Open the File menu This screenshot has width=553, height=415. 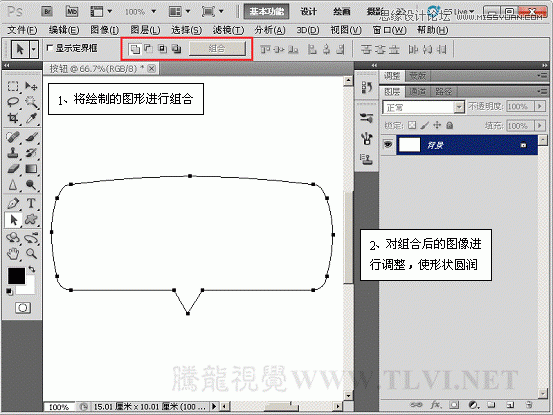(22, 30)
